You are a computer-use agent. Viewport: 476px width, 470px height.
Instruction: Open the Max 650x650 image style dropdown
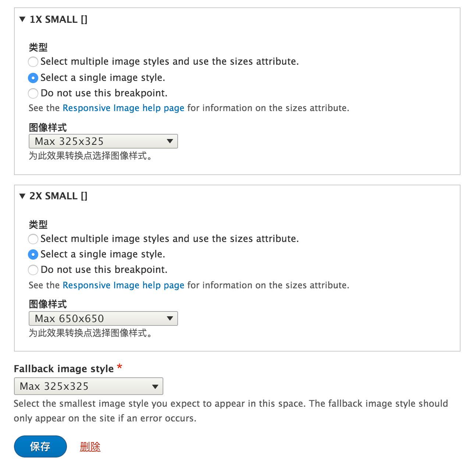[x=103, y=318]
